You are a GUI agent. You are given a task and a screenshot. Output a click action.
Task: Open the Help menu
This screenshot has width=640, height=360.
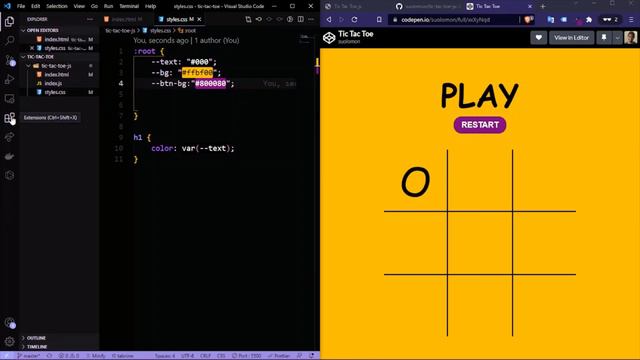coord(150,6)
